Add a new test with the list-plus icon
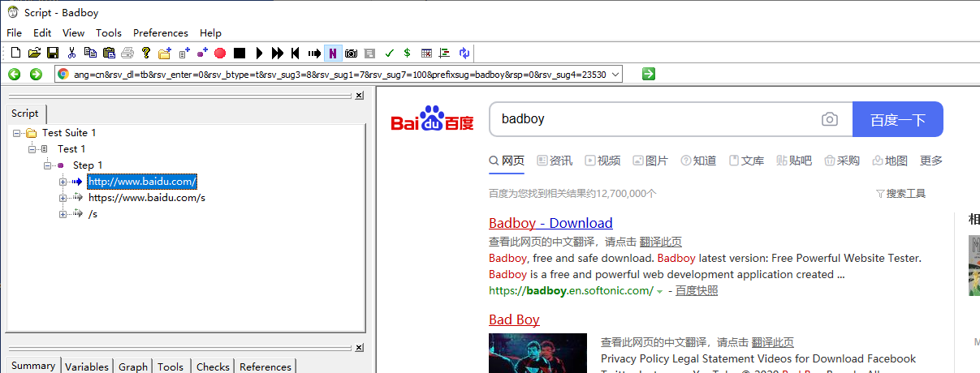This screenshot has height=373, width=980. 183,53
